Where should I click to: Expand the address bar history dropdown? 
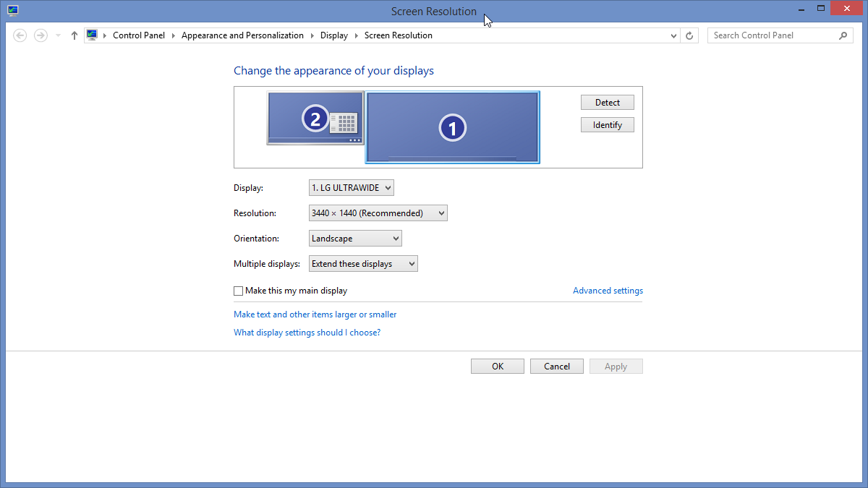pyautogui.click(x=673, y=35)
